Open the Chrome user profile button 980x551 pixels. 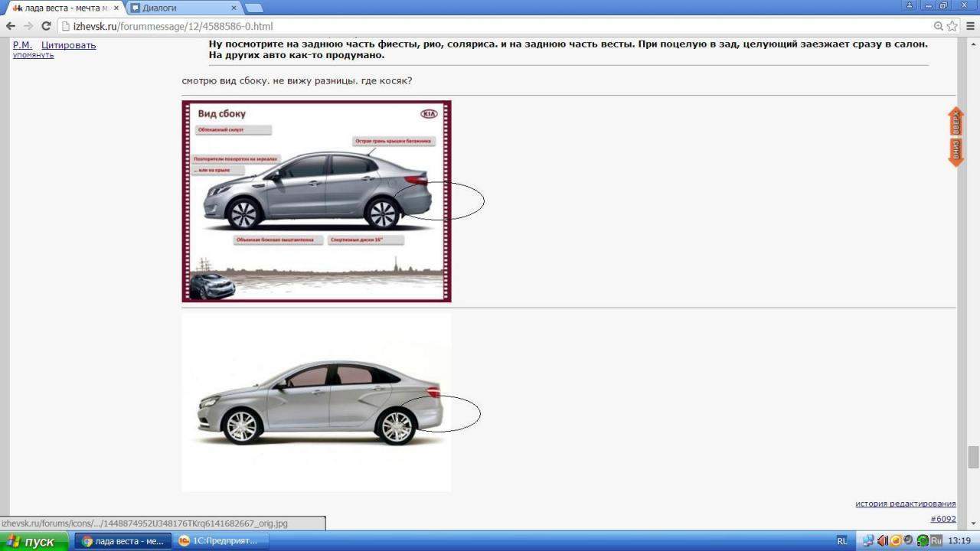click(x=910, y=5)
